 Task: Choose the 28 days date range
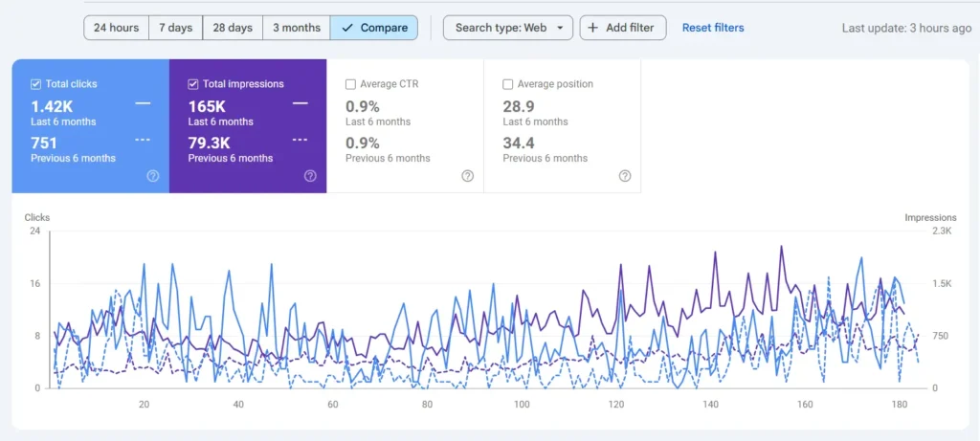(233, 28)
